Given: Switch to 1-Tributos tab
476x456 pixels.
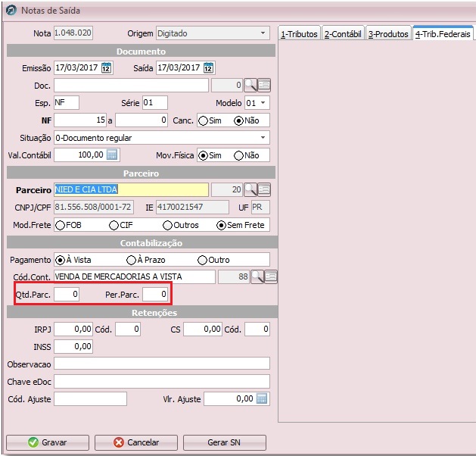Looking at the screenshot, I should tap(299, 34).
